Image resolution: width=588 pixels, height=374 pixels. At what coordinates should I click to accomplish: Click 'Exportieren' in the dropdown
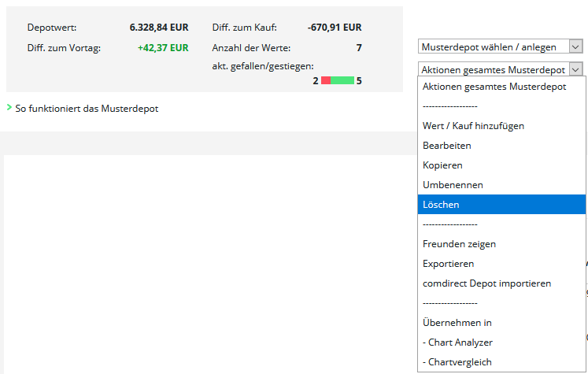(448, 264)
